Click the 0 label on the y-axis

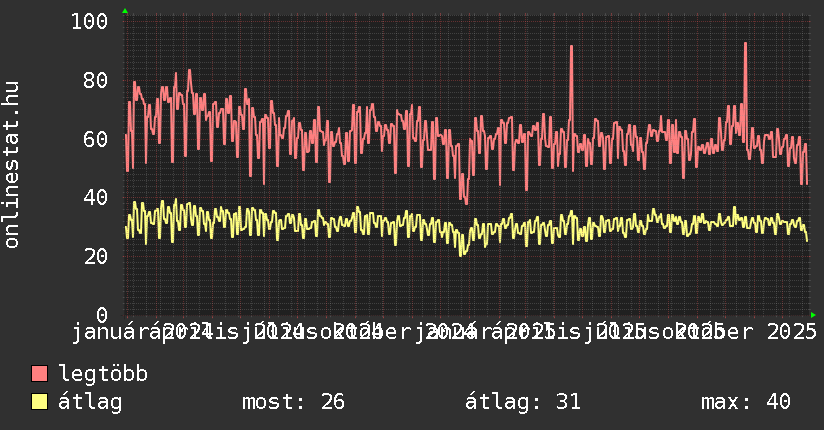101,315
